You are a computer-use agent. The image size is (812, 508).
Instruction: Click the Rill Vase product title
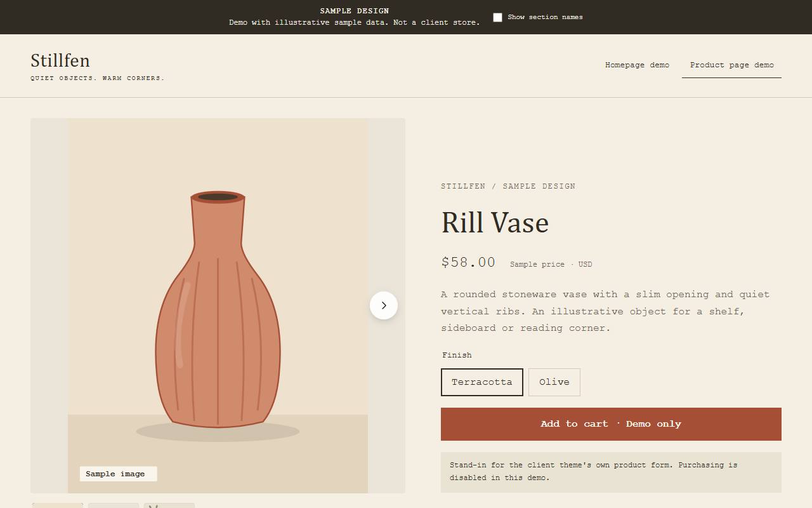pyautogui.click(x=495, y=223)
